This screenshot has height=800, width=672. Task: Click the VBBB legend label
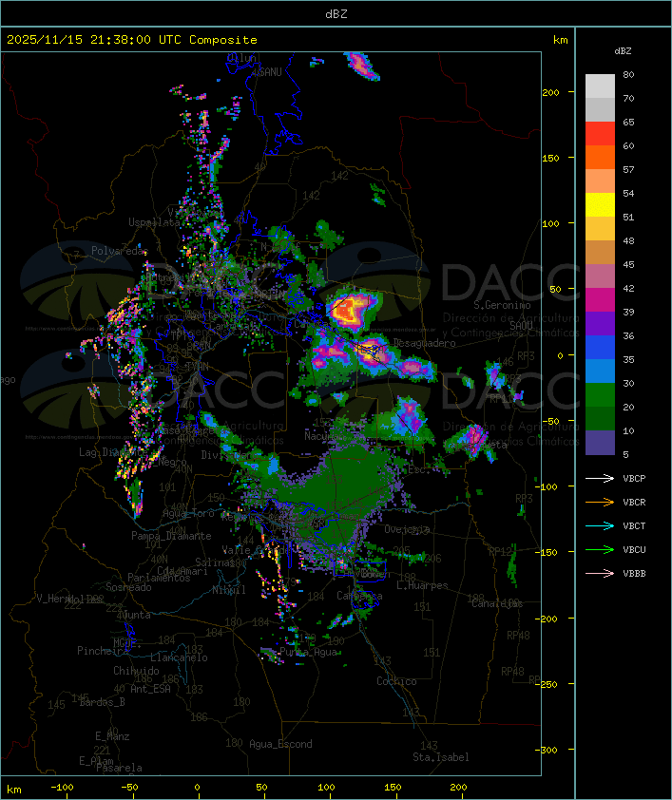pyautogui.click(x=634, y=573)
